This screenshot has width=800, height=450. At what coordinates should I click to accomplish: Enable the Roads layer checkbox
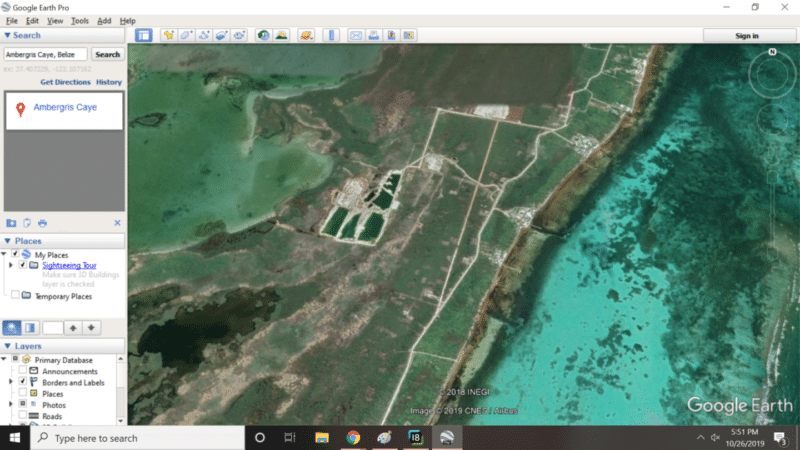[x=22, y=415]
